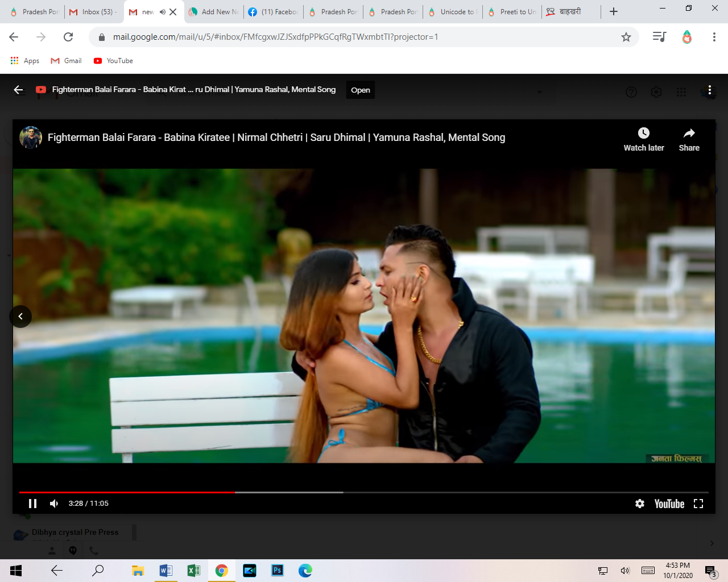Screen dimensions: 728x582
Task: Click the address bar URL
Action: point(275,37)
